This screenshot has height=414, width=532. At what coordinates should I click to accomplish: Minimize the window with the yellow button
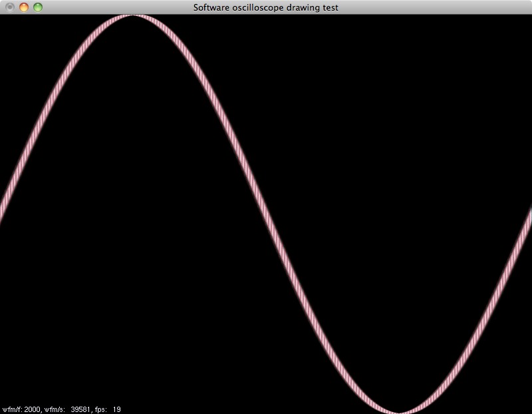24,7
